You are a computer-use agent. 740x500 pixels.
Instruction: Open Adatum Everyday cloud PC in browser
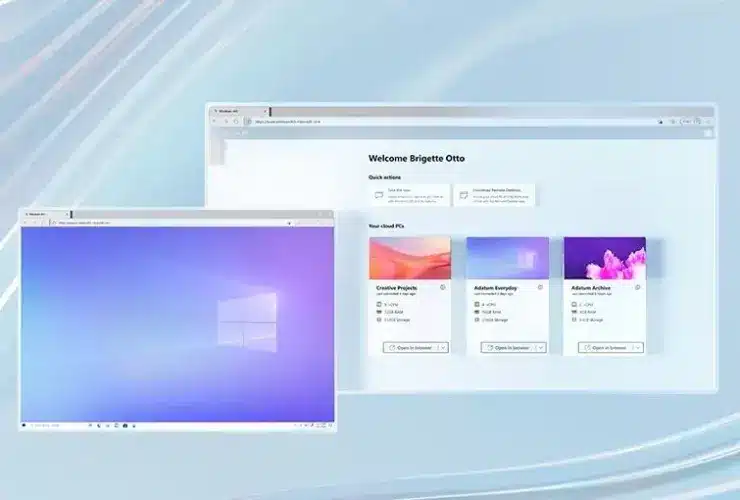click(x=508, y=347)
